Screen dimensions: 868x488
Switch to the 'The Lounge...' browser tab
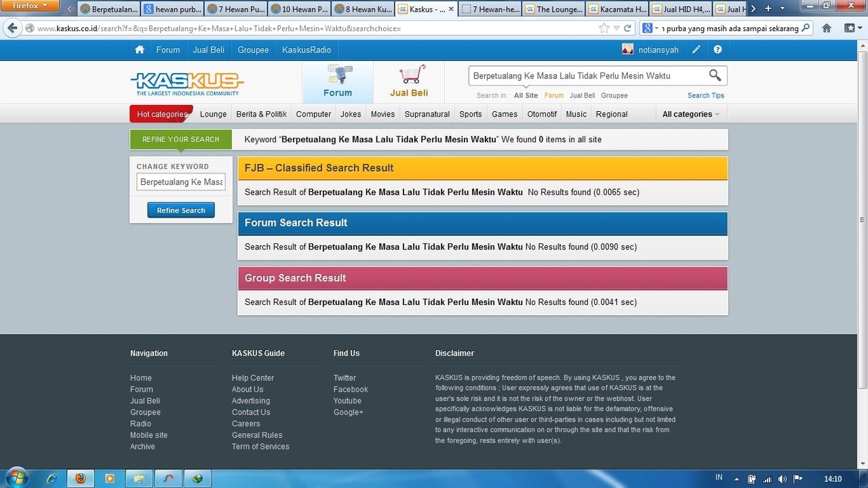pyautogui.click(x=553, y=9)
